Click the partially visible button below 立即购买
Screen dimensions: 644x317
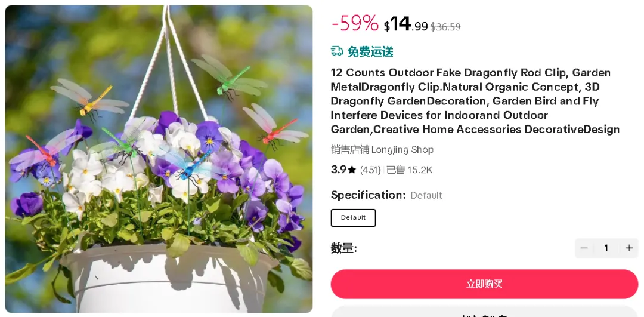pyautogui.click(x=484, y=312)
